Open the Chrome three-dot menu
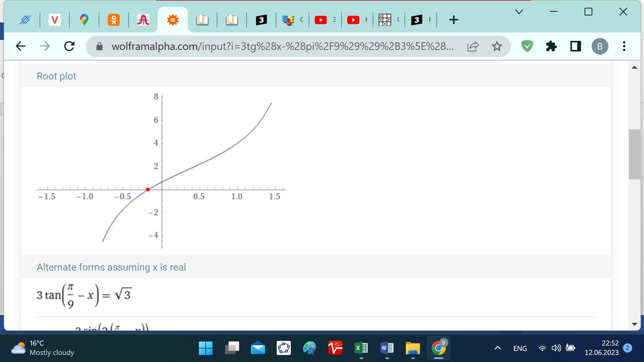The height and width of the screenshot is (362, 644). tap(624, 46)
